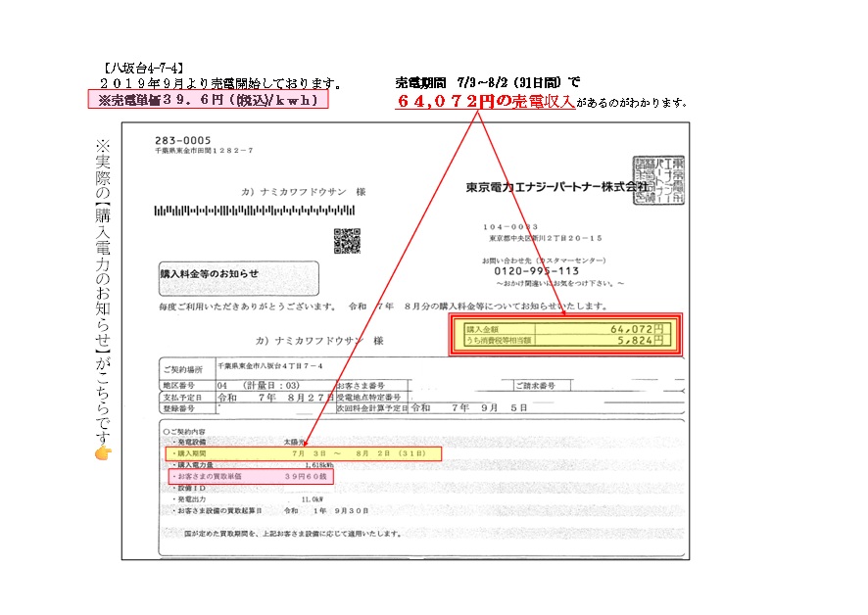868x615 pixels.
Task: Click the vertical ※実際の【購入電力のお知らせ】 text
Action: click(x=103, y=284)
